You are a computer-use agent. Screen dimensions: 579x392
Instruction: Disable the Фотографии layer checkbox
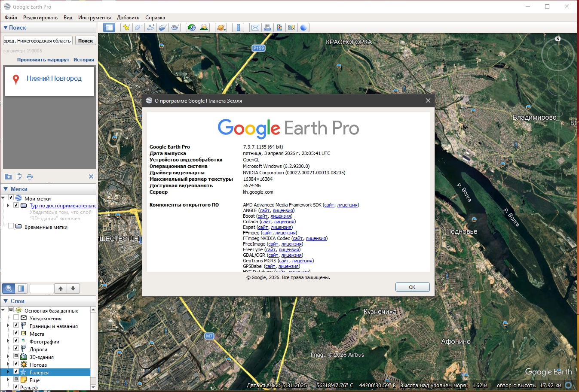click(x=16, y=341)
